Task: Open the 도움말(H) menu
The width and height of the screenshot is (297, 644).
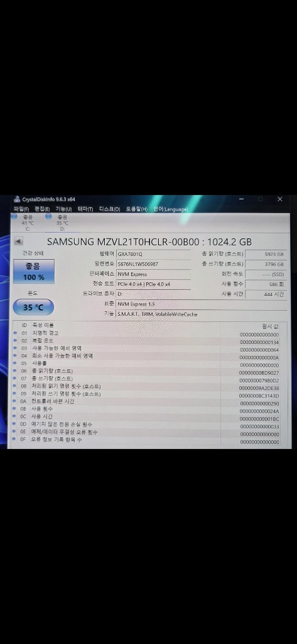Action: (x=137, y=209)
